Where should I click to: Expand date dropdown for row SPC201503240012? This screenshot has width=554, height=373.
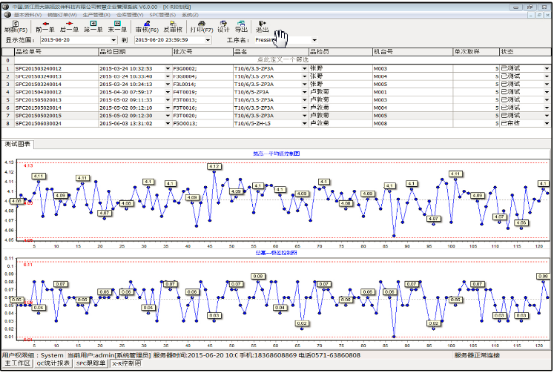(168, 69)
